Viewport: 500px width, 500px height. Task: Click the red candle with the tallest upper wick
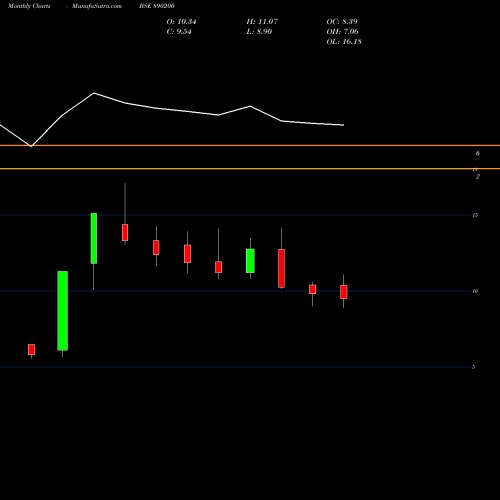pyautogui.click(x=125, y=232)
